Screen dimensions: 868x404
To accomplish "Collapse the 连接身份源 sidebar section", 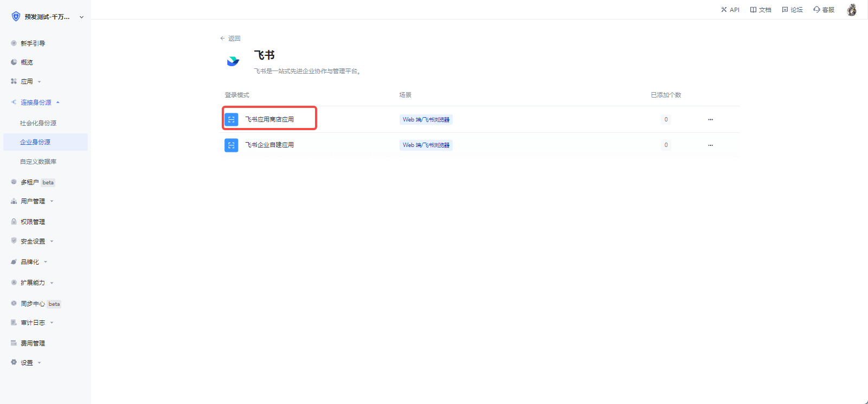I will coord(36,102).
